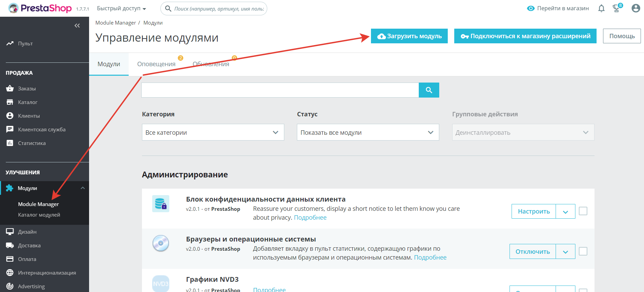The height and width of the screenshot is (292, 644).
Task: Click the Клиенты person icon
Action: pyautogui.click(x=10, y=116)
